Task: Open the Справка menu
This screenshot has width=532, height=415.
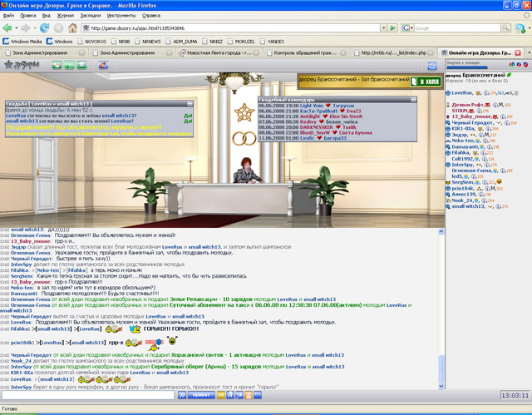Action: pyautogui.click(x=151, y=16)
